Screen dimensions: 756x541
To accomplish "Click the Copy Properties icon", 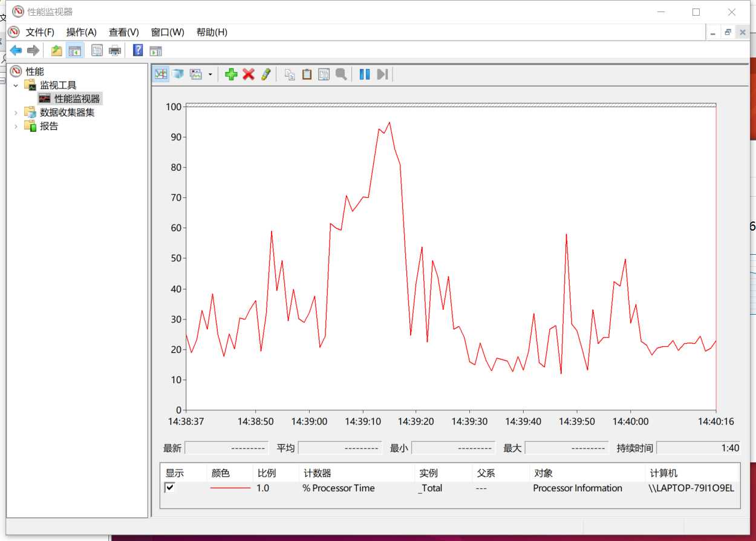I will (x=290, y=74).
